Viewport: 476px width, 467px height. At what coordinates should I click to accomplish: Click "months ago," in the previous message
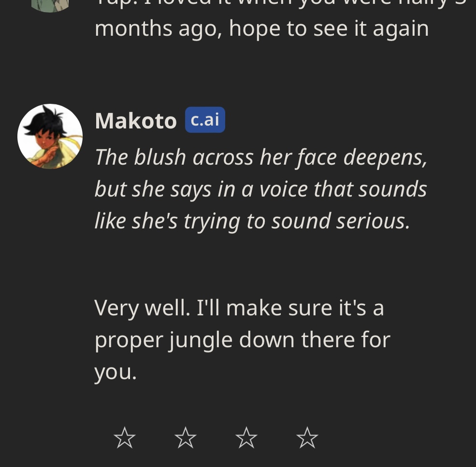tap(158, 28)
